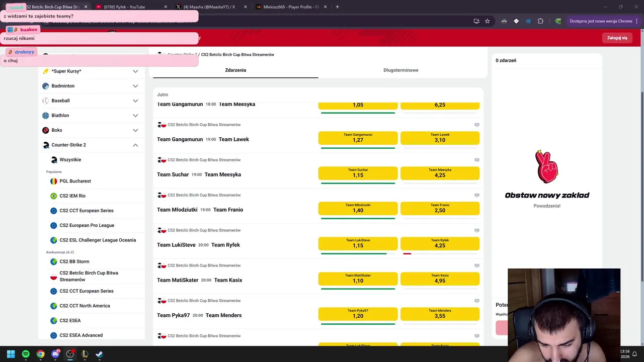
Task: Click the Biathlon sport icon
Action: pos(46,116)
